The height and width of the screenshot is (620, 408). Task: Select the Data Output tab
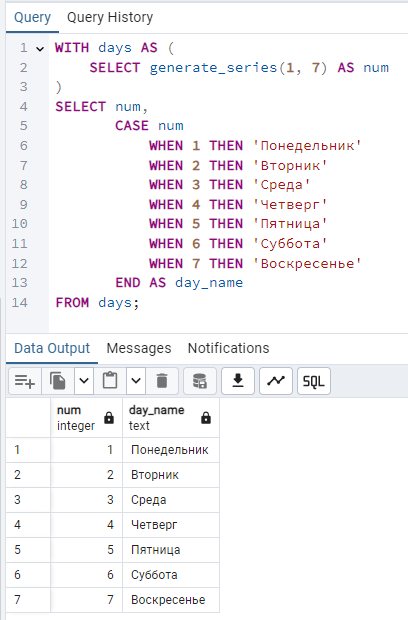click(52, 348)
